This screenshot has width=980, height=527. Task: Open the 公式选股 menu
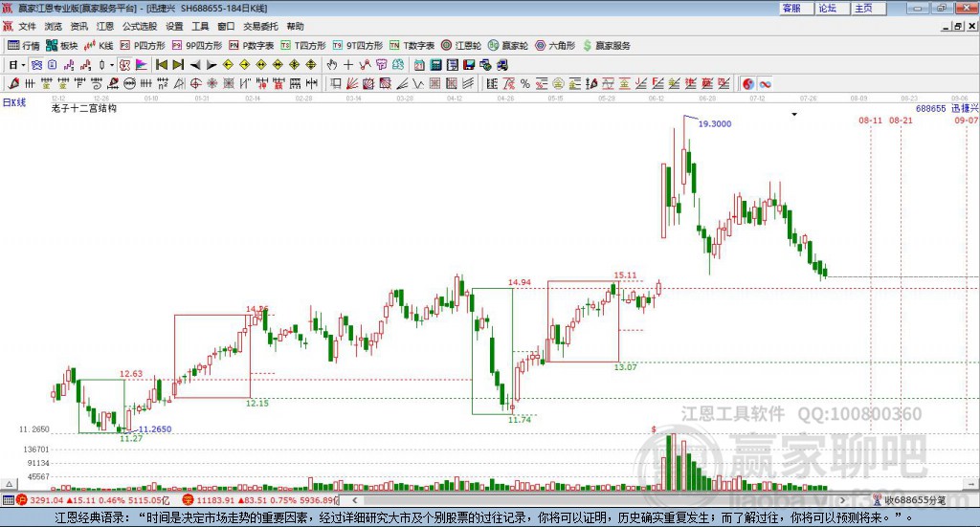tap(140, 26)
